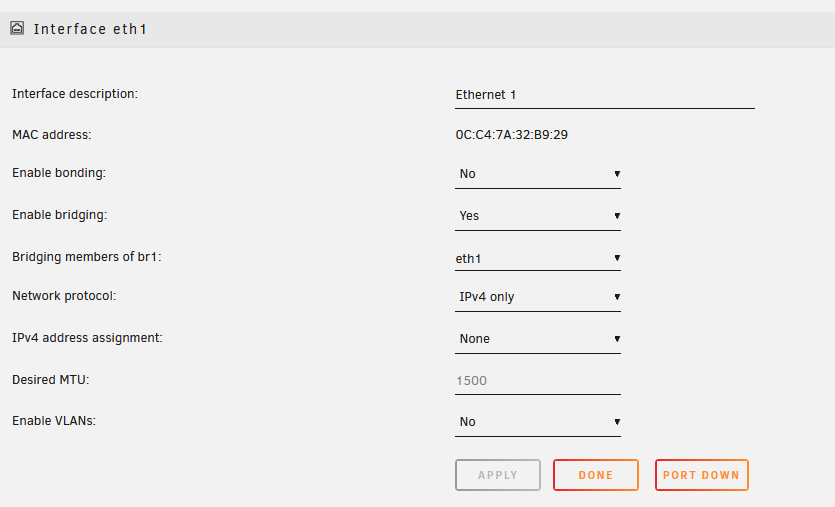
Task: Click the Interface eth1 section title
Action: (90, 29)
